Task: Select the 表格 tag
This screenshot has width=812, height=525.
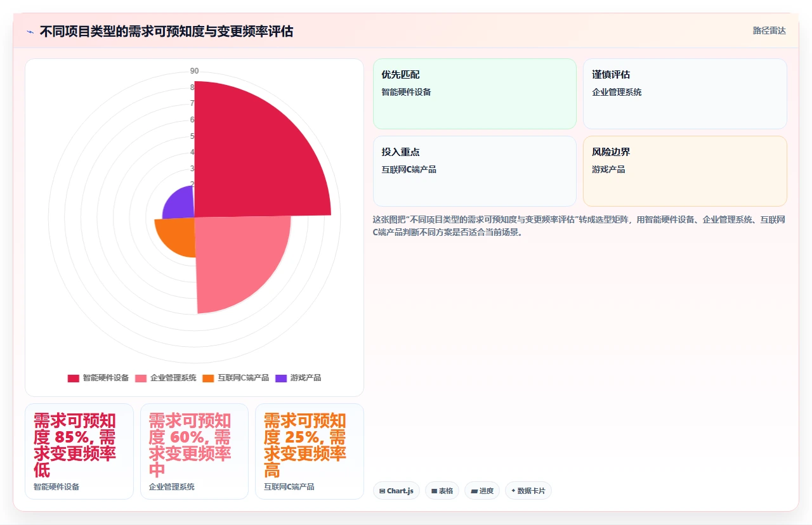Action: pos(442,491)
